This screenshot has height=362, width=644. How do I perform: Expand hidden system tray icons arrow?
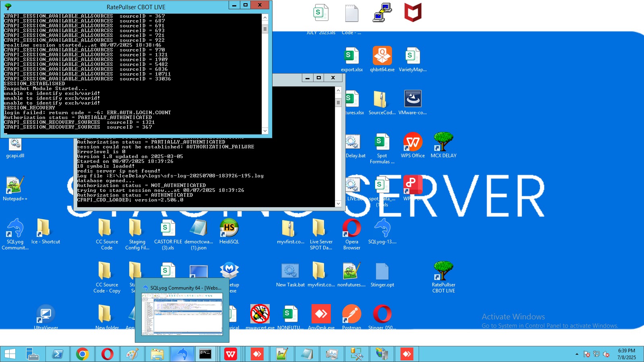[x=577, y=354]
